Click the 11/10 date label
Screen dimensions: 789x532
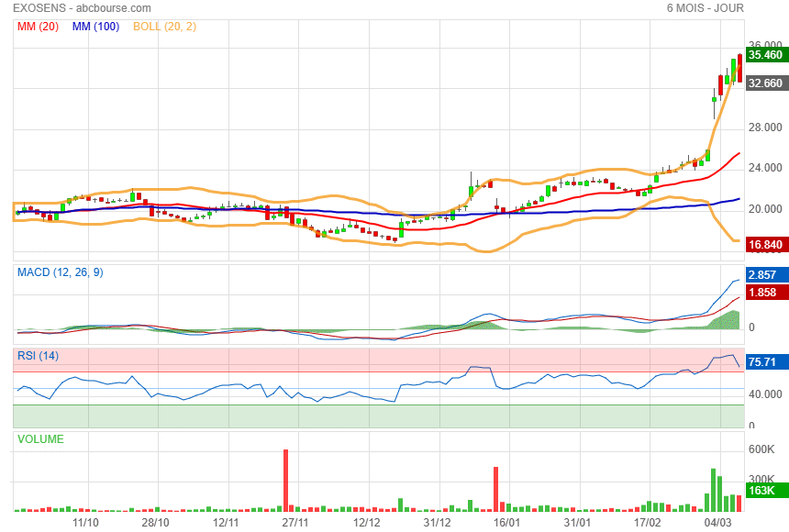pos(85,523)
